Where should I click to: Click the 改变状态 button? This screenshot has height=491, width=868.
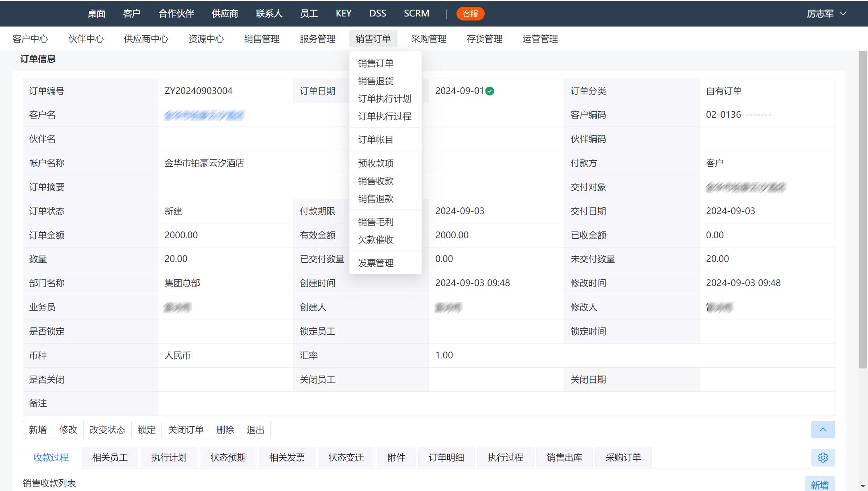click(x=107, y=430)
